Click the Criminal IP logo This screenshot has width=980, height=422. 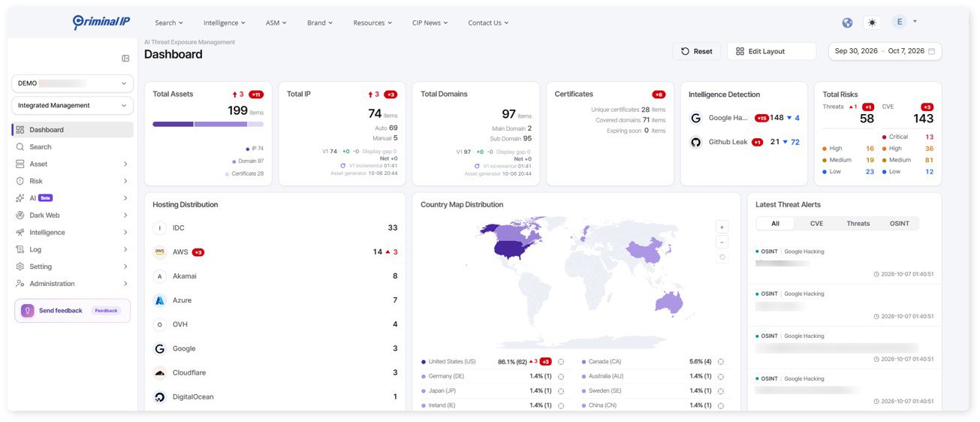tap(101, 23)
